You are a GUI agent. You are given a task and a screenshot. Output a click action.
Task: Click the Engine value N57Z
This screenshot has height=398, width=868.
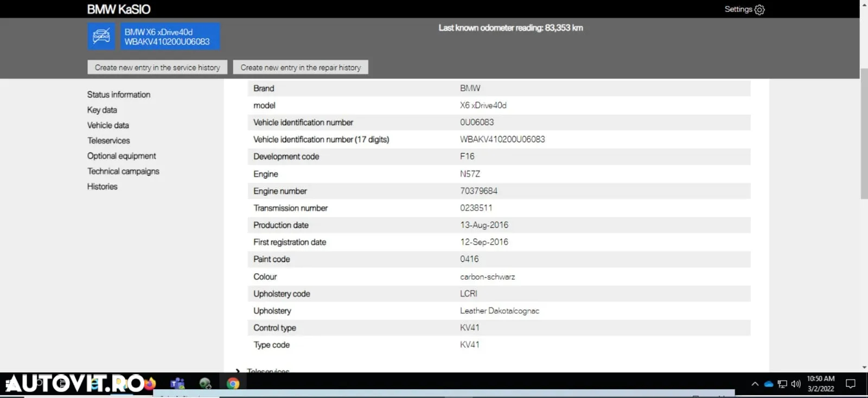click(x=470, y=174)
